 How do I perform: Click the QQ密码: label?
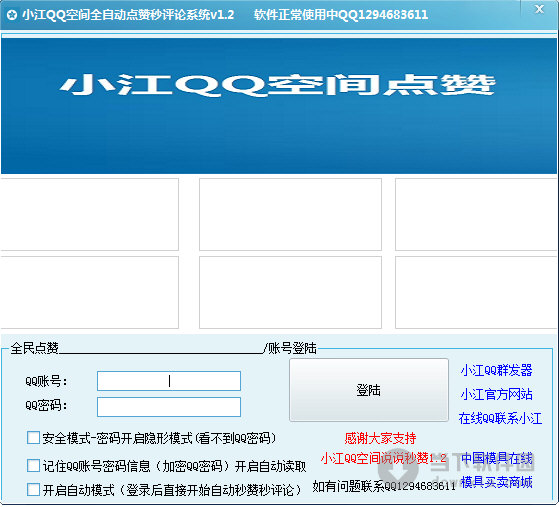pos(46,405)
